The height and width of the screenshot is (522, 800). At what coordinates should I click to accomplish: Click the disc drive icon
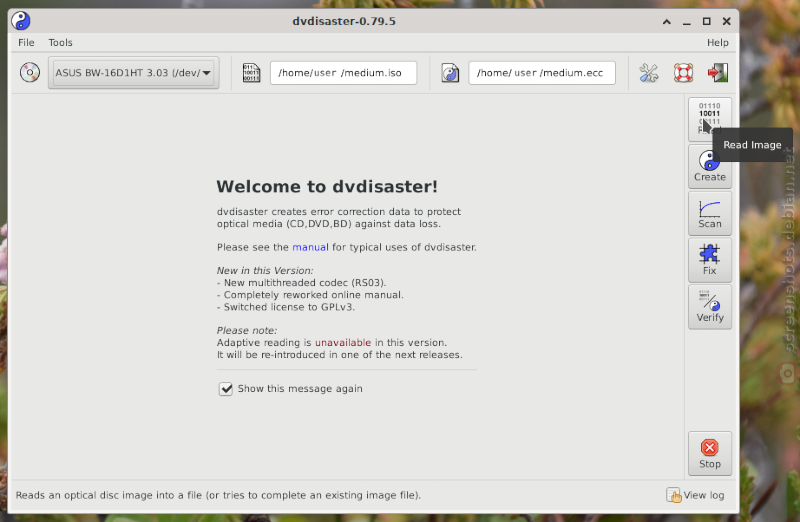[x=30, y=72]
